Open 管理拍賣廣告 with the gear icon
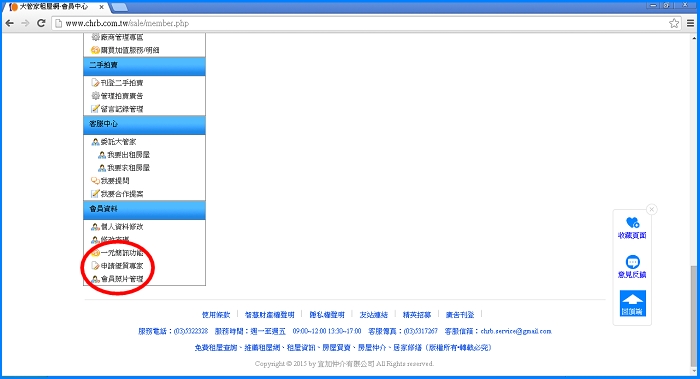 [x=117, y=96]
